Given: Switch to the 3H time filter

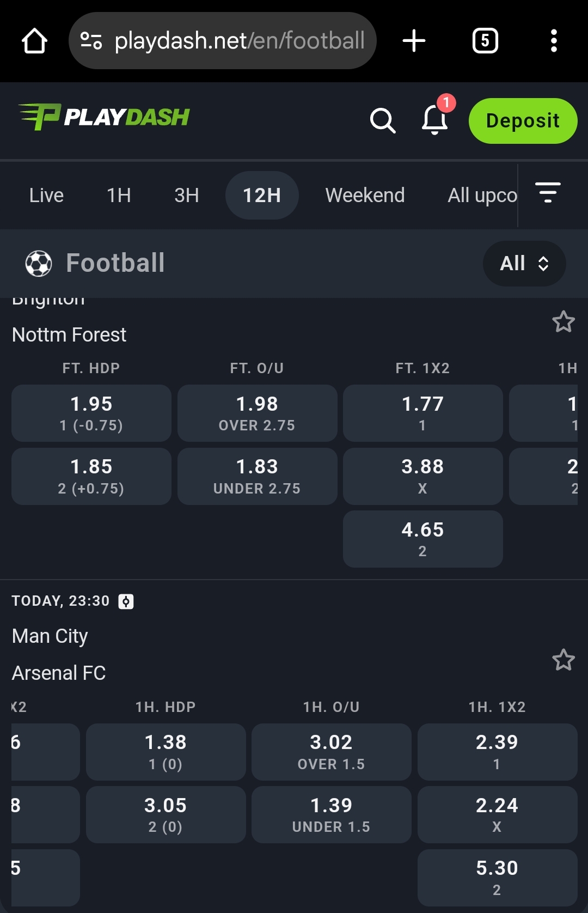Looking at the screenshot, I should 186,196.
